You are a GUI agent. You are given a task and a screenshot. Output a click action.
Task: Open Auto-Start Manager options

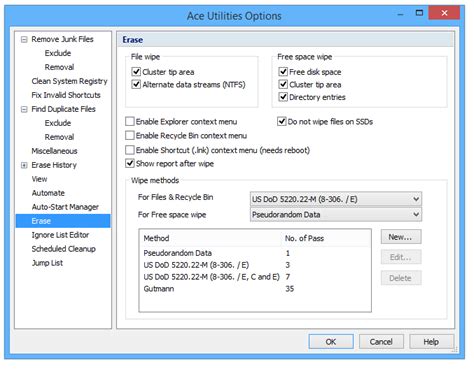point(65,207)
